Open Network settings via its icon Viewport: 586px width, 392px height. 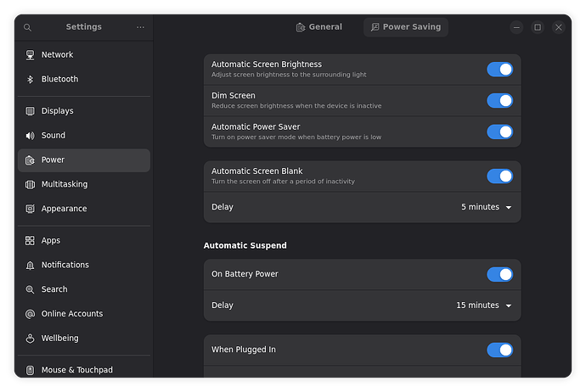(30, 55)
